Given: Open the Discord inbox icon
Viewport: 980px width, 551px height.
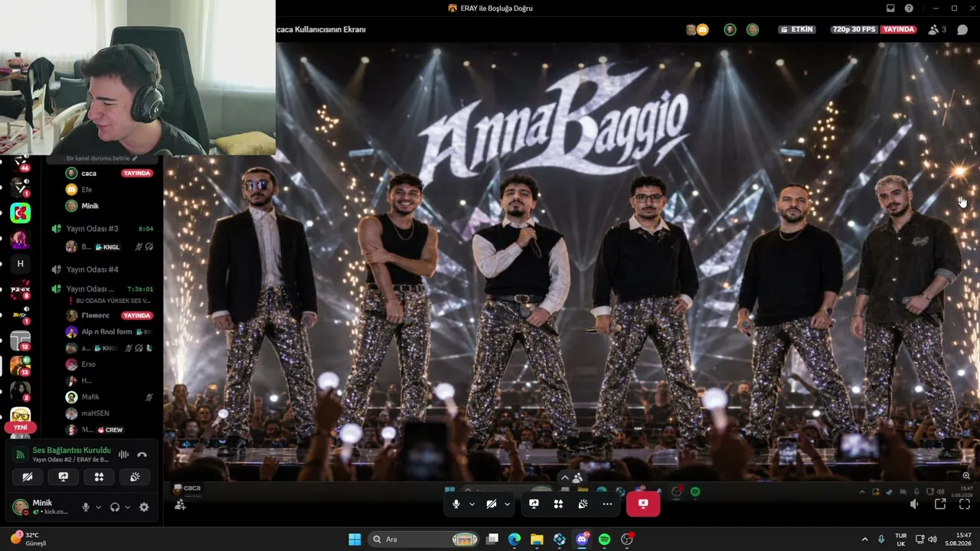Looking at the screenshot, I should click(890, 8).
